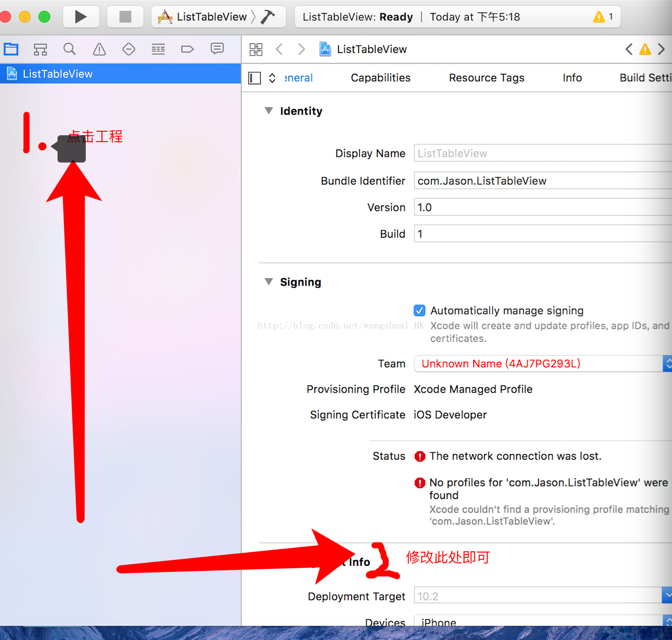Screen dimensions: 672x640
Task: Click the No profiles found error icon
Action: [420, 483]
